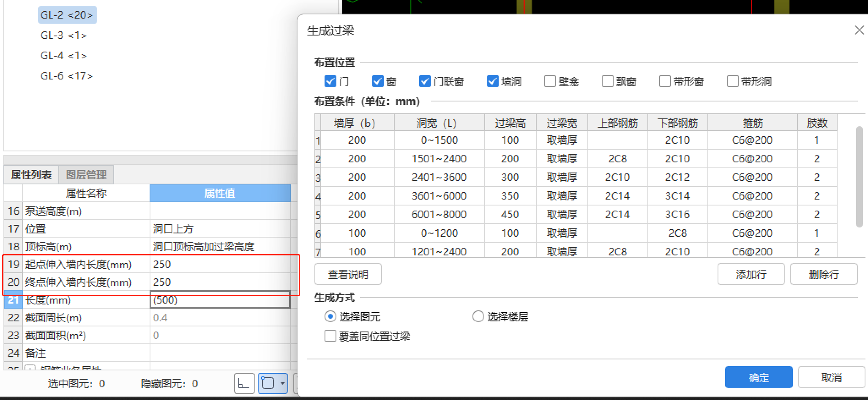Viewport: 868px width, 400px height.
Task: Select row 1 header in 布置条件 table
Action: [x=318, y=140]
